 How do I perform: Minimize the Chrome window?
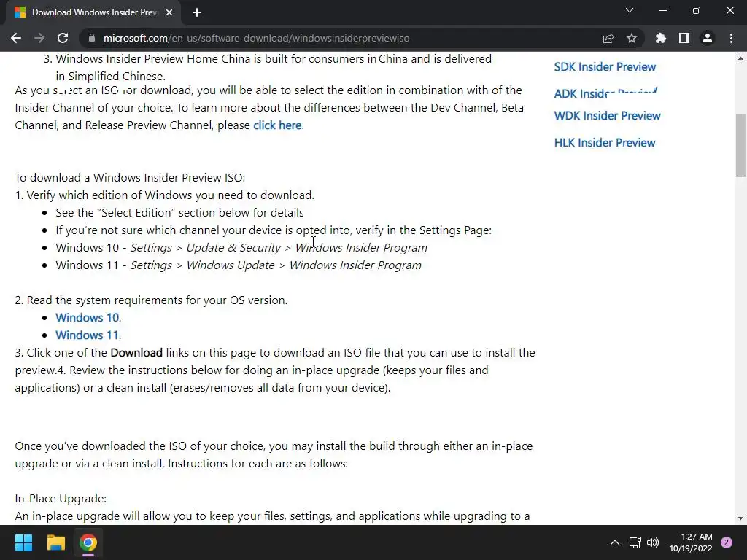click(x=662, y=10)
